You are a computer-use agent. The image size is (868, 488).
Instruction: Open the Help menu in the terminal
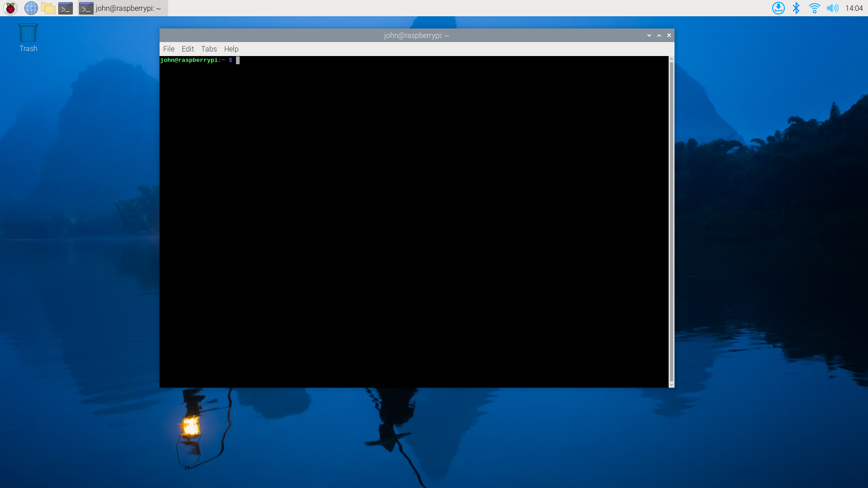tap(231, 49)
